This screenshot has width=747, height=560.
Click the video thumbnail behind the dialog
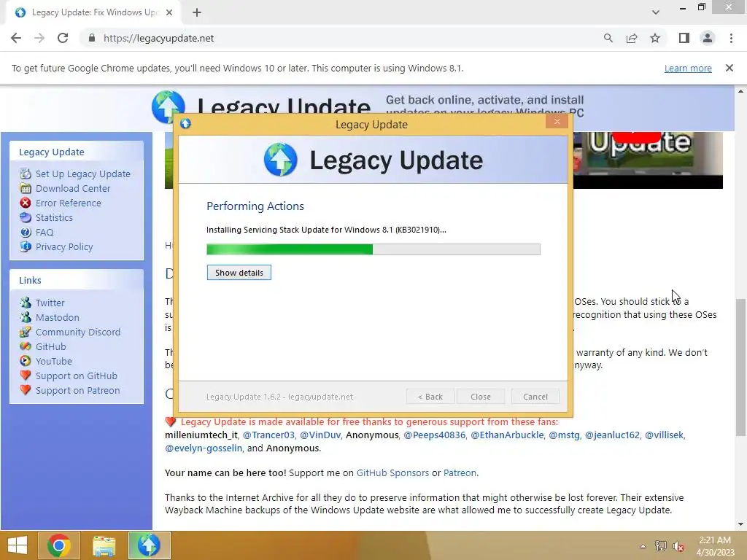[648, 160]
